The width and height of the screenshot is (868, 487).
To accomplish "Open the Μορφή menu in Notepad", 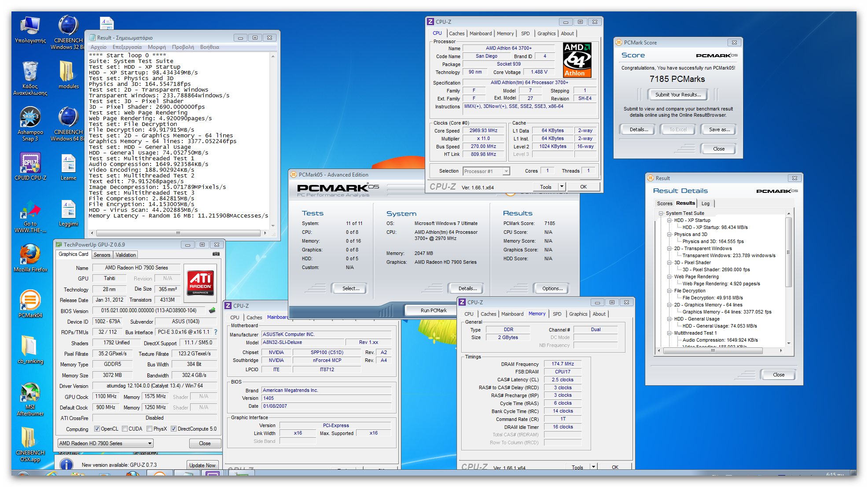I will tap(157, 47).
